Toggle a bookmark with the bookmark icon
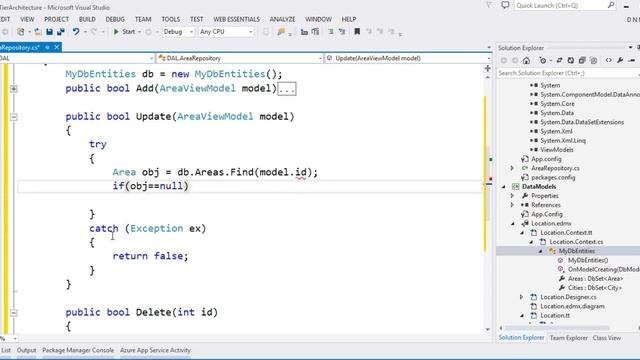This screenshot has height=360, width=640. click(357, 31)
